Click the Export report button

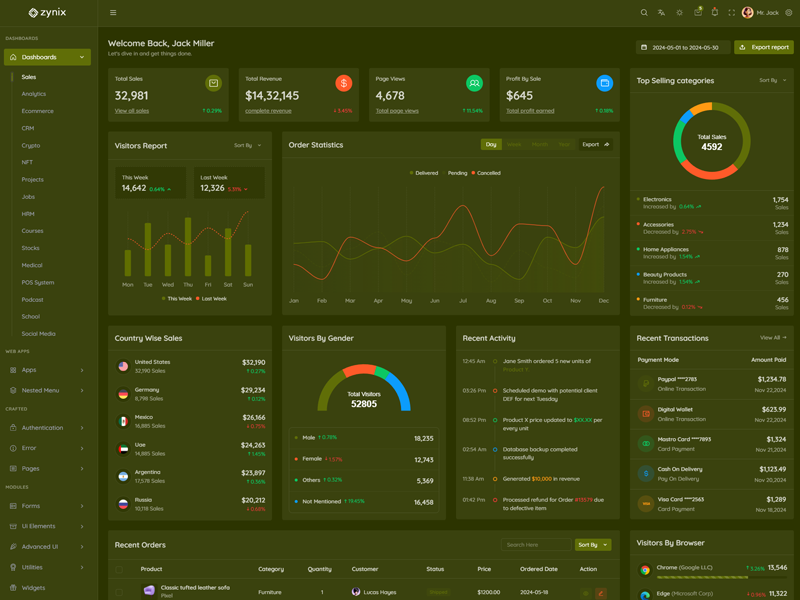pyautogui.click(x=763, y=47)
